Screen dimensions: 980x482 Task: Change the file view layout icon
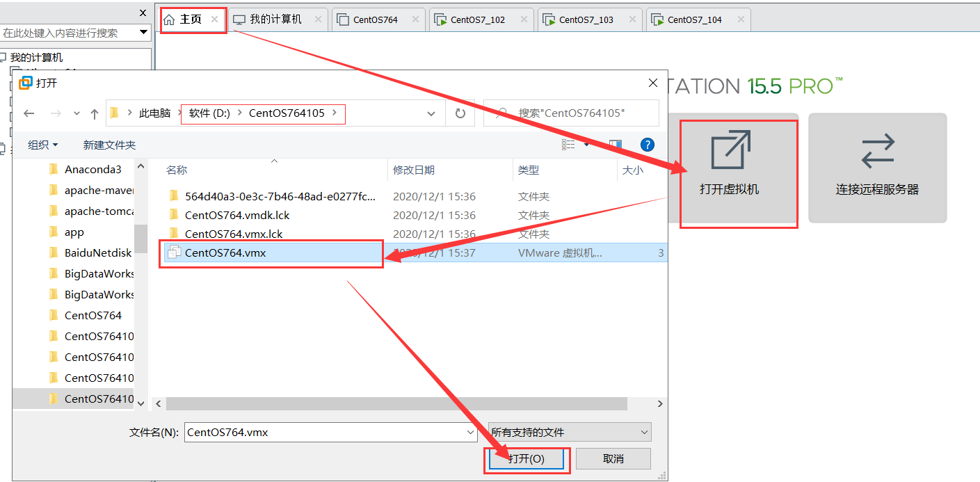[x=569, y=145]
